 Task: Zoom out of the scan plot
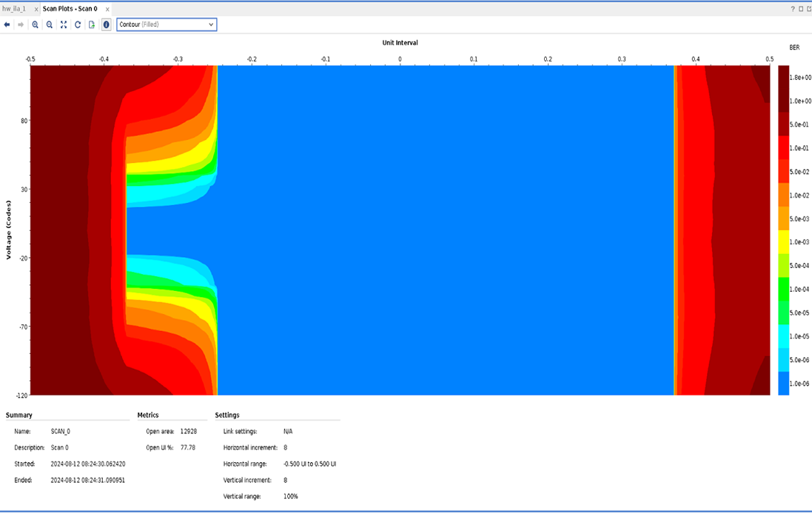point(50,24)
